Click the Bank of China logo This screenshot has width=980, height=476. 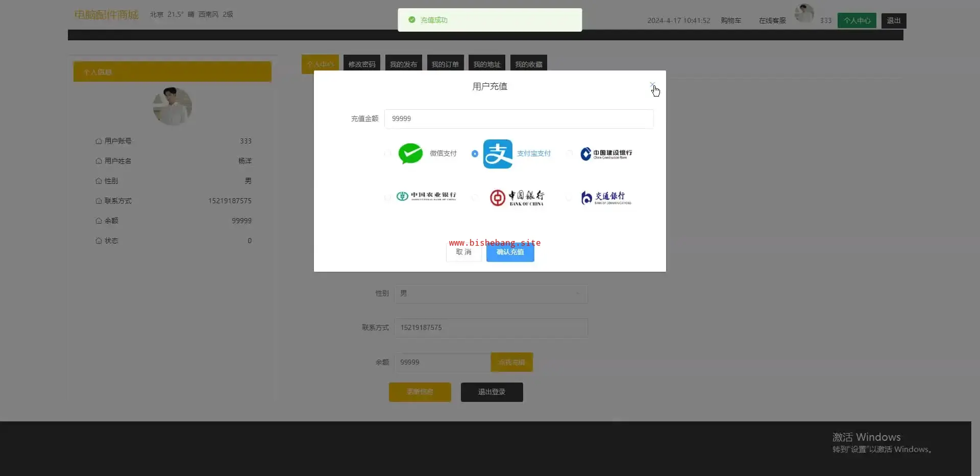click(x=517, y=198)
